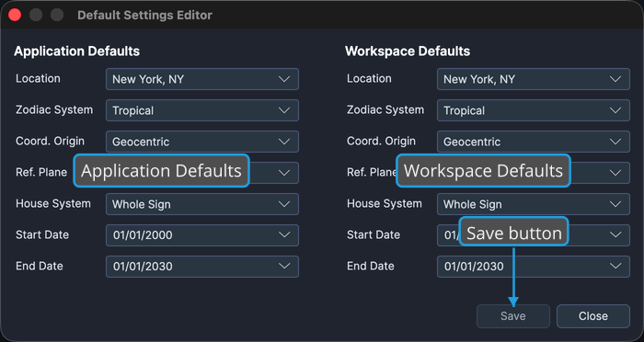Open Application Defaults House System dropdown

(x=202, y=204)
